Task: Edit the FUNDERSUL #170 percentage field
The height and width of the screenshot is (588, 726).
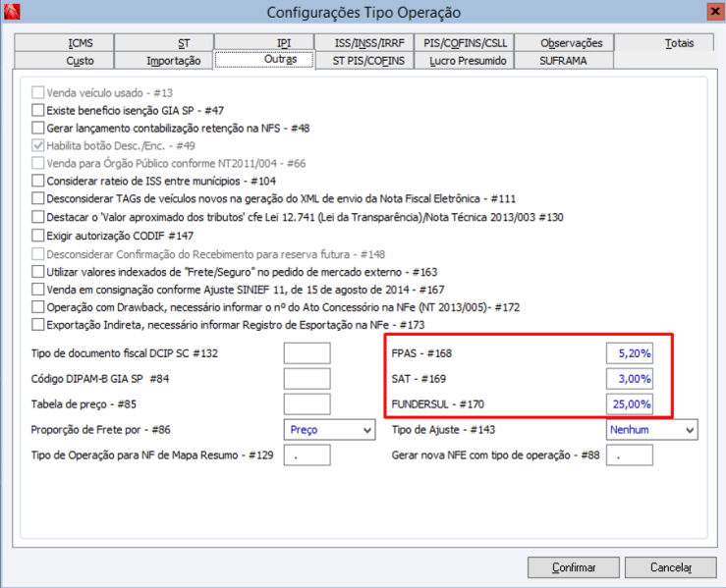Action: [x=629, y=404]
